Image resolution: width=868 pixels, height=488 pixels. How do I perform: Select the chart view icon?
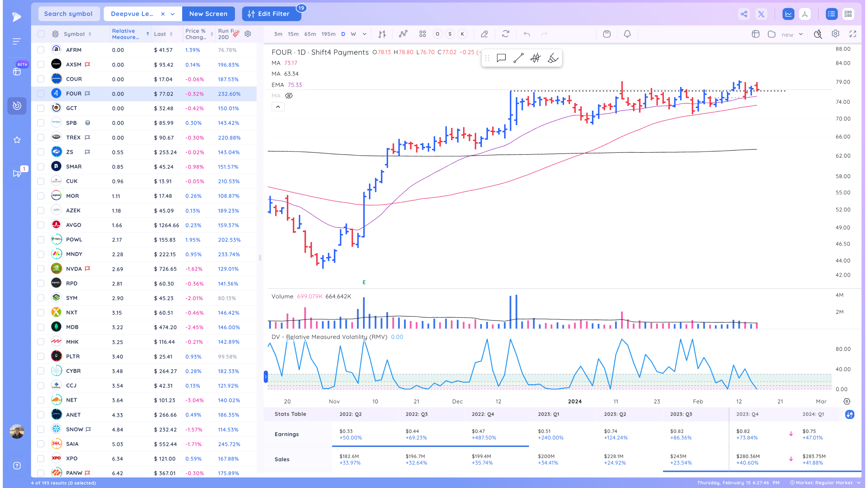pyautogui.click(x=788, y=14)
